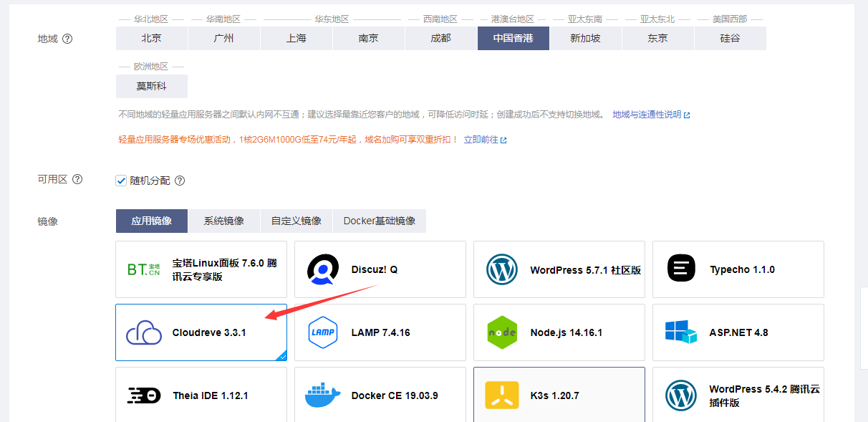Click the K3s yellow logo icon
The width and height of the screenshot is (868, 422).
click(502, 395)
